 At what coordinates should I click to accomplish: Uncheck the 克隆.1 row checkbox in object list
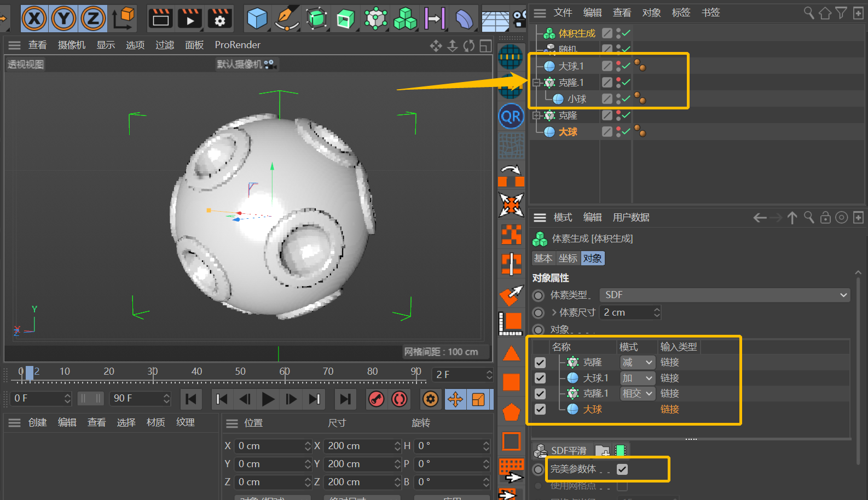540,393
